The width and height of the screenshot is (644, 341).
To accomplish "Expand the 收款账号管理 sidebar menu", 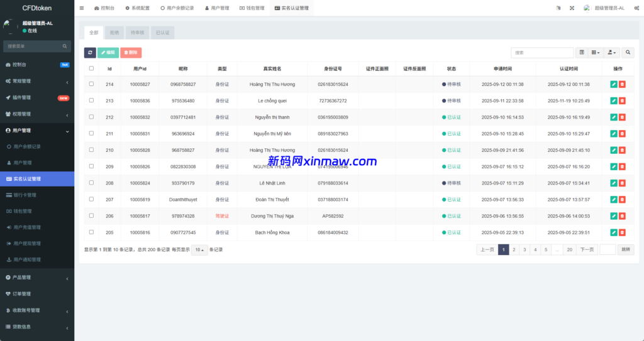I will (37, 310).
